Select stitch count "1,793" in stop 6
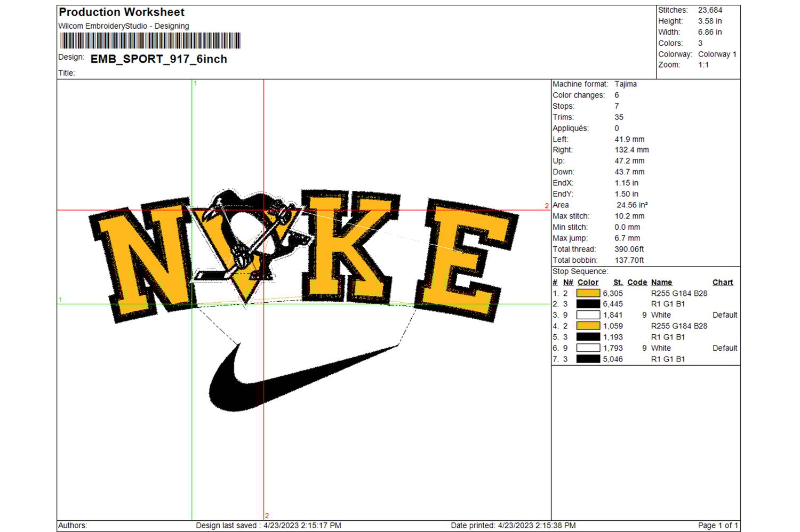 (x=613, y=348)
